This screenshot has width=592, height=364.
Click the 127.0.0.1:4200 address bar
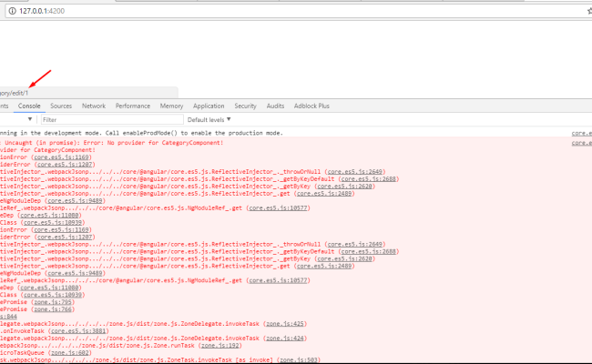point(298,11)
